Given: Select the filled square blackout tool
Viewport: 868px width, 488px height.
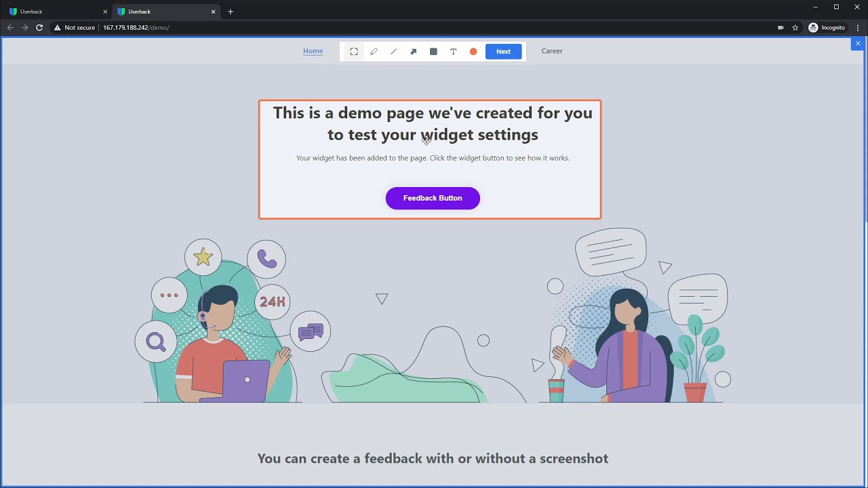Looking at the screenshot, I should click(433, 52).
